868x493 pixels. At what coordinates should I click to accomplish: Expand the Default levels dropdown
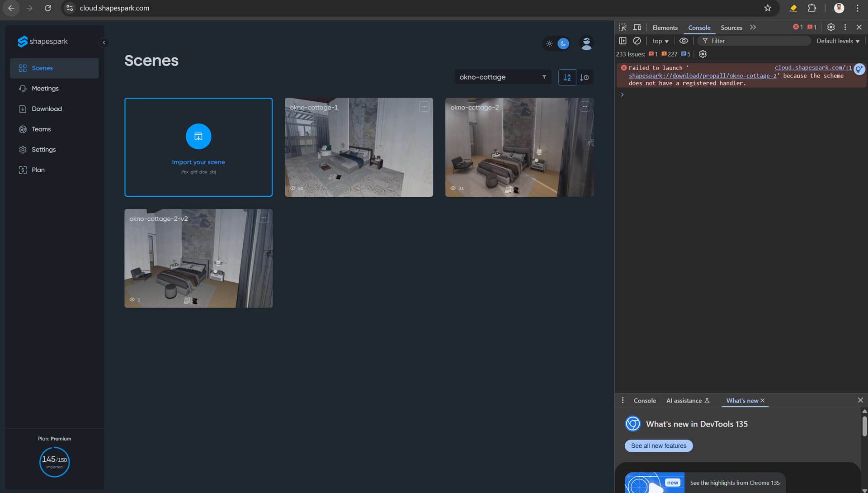click(x=838, y=41)
